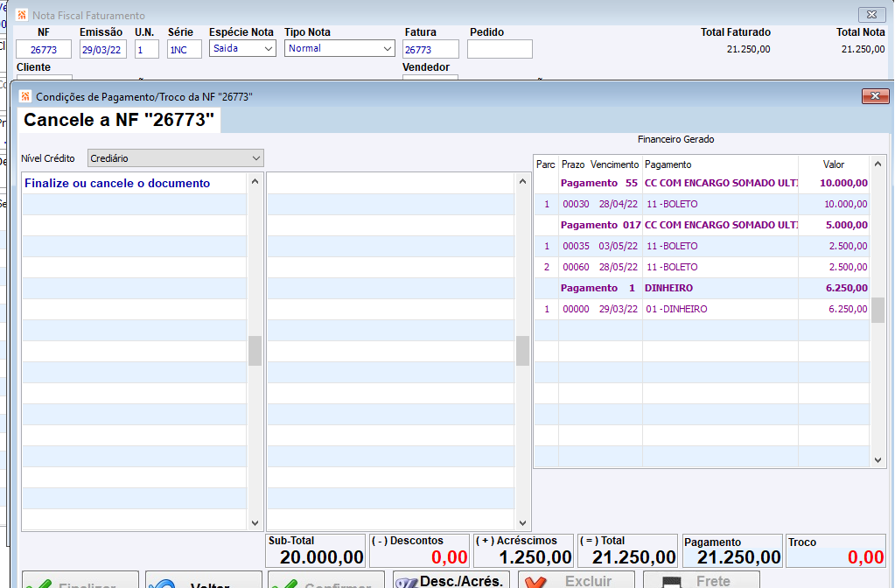Select the '01 -DINHEIRO' row dated 29/03/22
Screen dimensions: 895x588
point(702,309)
